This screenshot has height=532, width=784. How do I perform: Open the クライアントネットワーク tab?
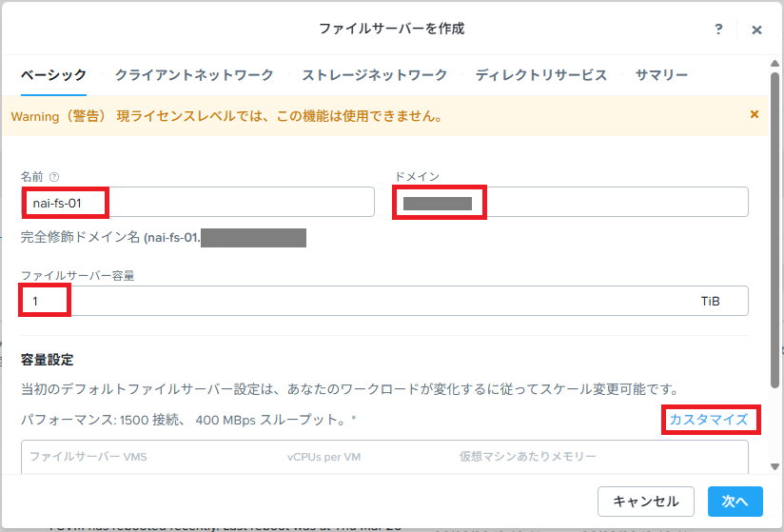pos(194,75)
